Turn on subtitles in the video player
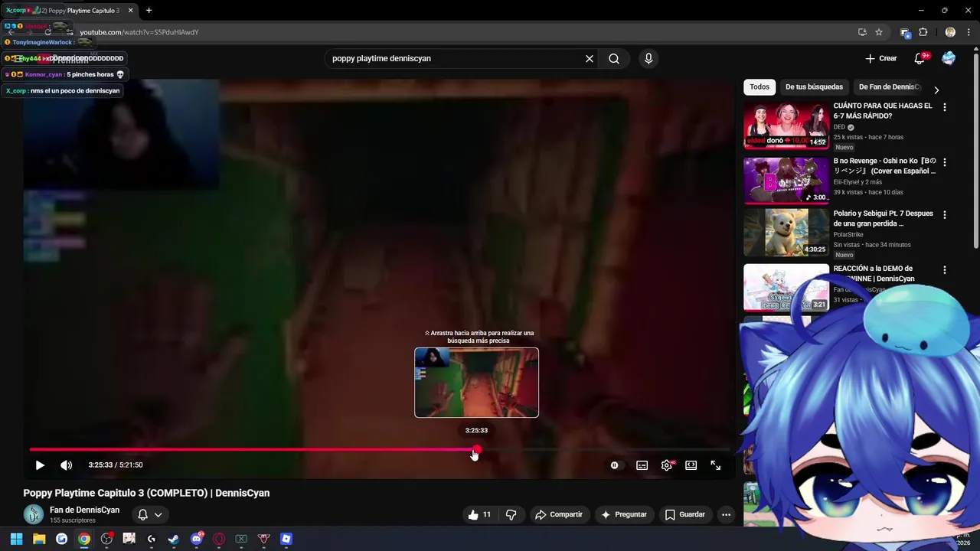The image size is (980, 551). [x=642, y=465]
